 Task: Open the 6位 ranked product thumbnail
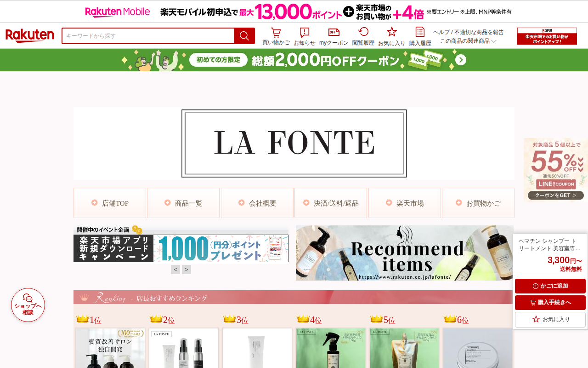pos(478,348)
